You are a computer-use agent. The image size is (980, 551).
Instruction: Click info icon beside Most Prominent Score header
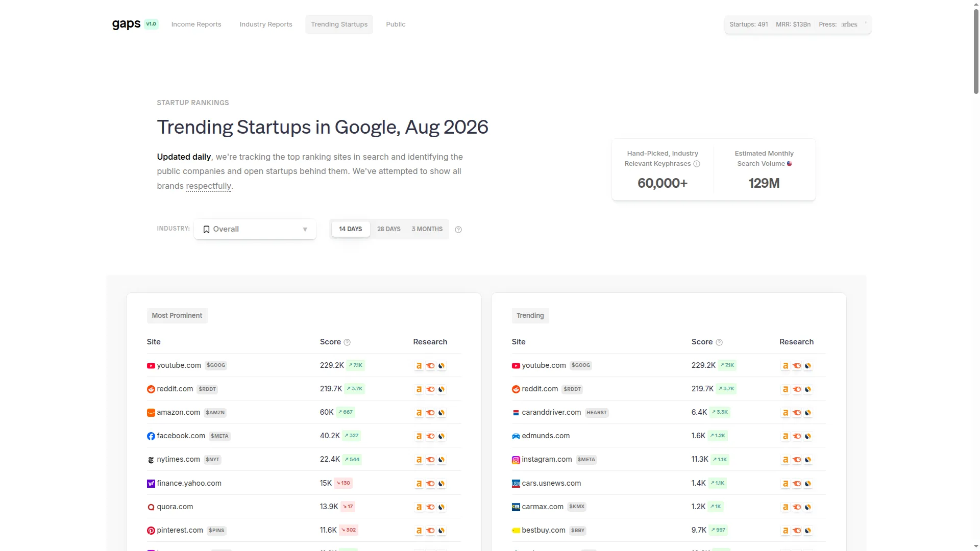tap(347, 342)
